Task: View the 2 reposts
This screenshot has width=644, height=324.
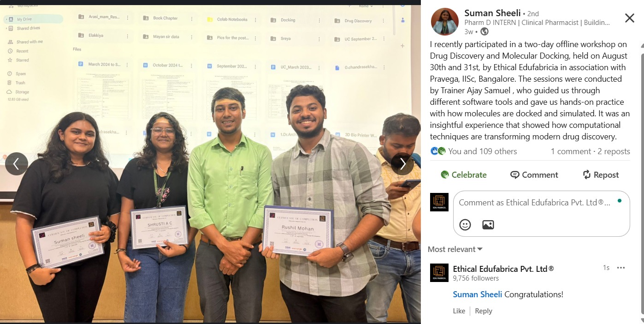Action: pos(614,151)
